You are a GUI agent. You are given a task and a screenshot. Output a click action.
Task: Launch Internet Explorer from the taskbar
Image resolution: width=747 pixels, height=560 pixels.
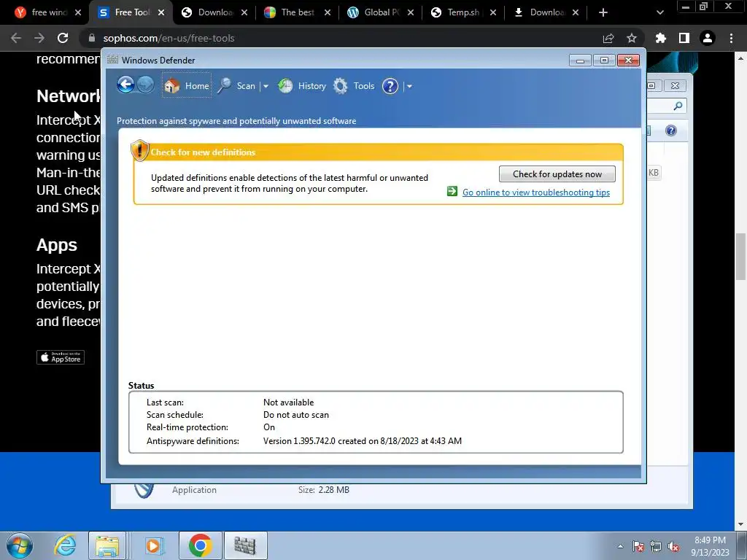point(65,545)
